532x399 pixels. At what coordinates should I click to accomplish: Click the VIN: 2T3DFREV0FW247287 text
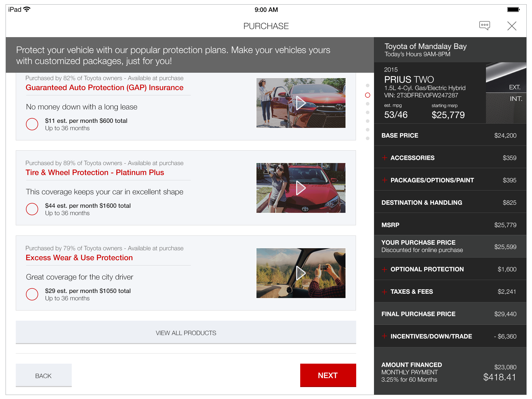(x=421, y=95)
